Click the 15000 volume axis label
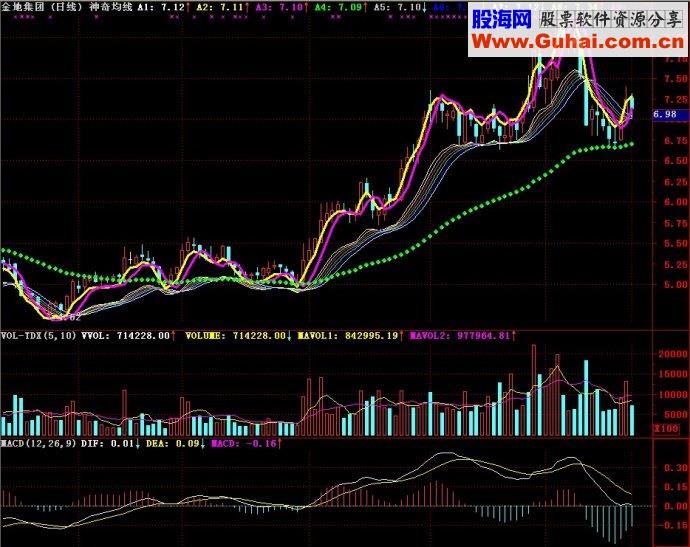 click(673, 374)
